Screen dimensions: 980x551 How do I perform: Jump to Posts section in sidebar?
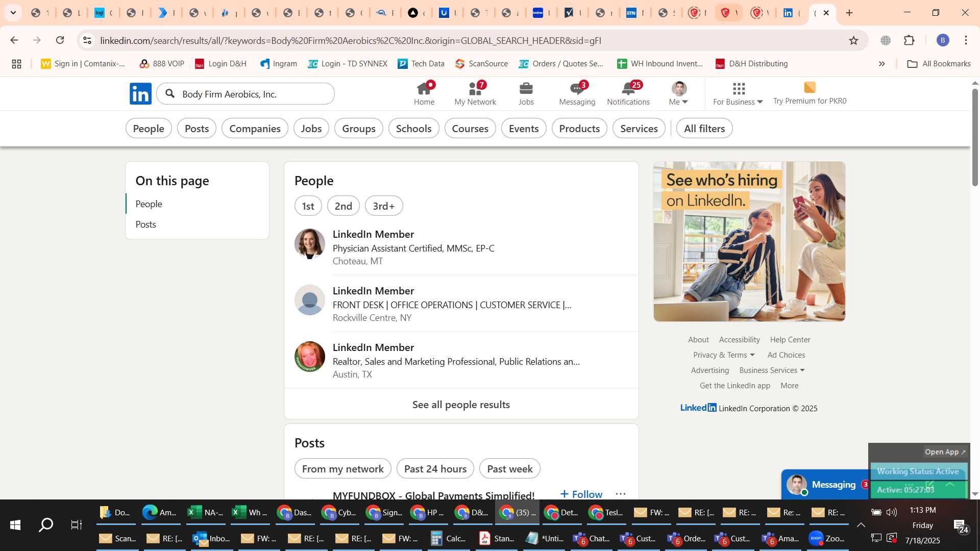point(145,224)
